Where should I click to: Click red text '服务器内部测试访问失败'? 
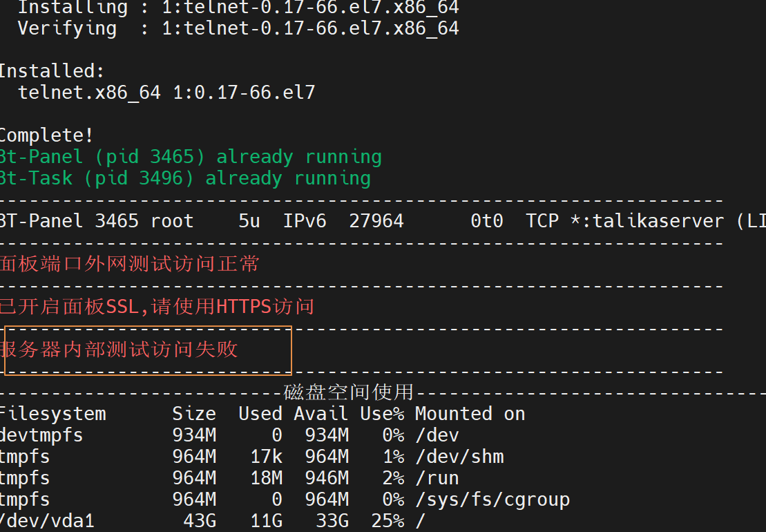[x=119, y=350]
